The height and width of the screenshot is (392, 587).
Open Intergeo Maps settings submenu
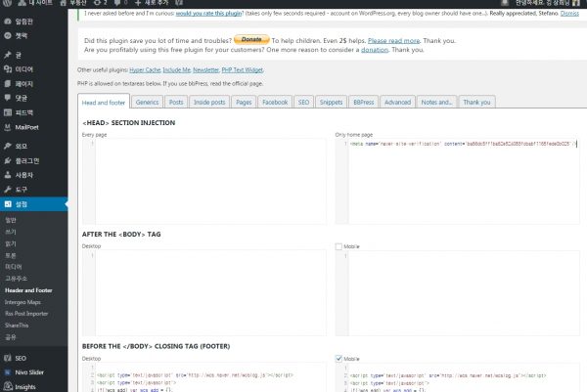[23, 302]
